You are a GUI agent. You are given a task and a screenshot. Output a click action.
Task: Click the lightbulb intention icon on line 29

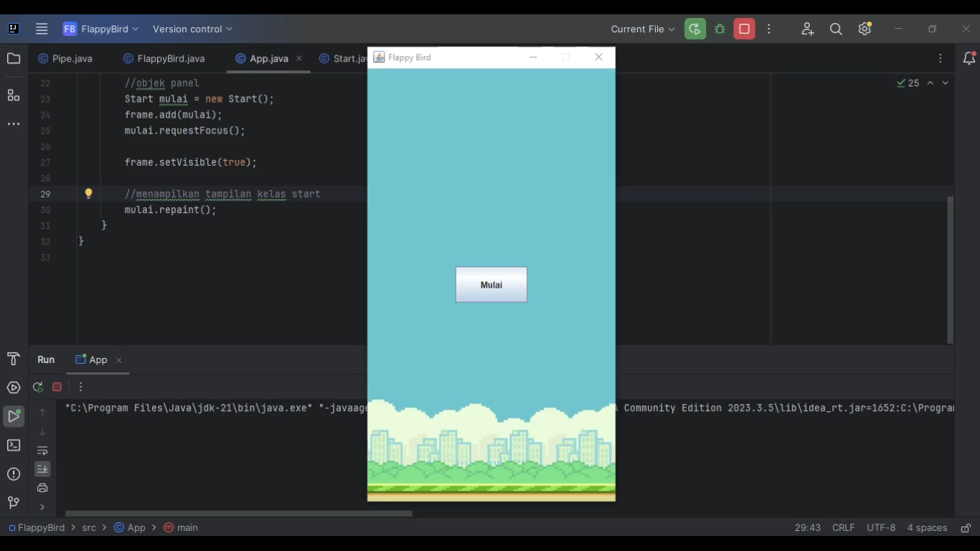pyautogui.click(x=89, y=194)
